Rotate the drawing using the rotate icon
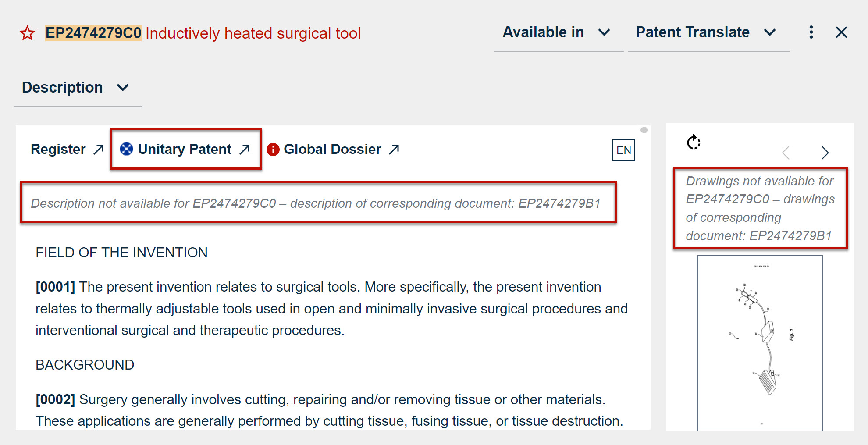 (x=694, y=142)
